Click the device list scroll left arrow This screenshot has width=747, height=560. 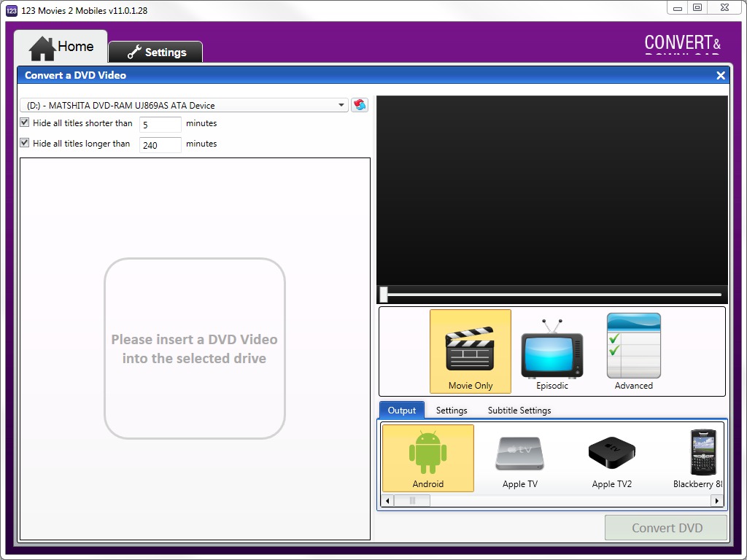[388, 500]
